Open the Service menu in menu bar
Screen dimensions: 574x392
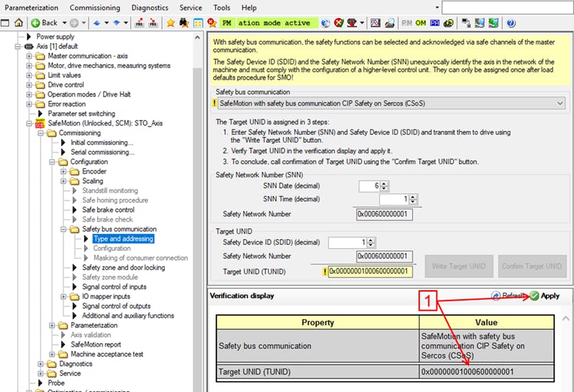point(190,8)
